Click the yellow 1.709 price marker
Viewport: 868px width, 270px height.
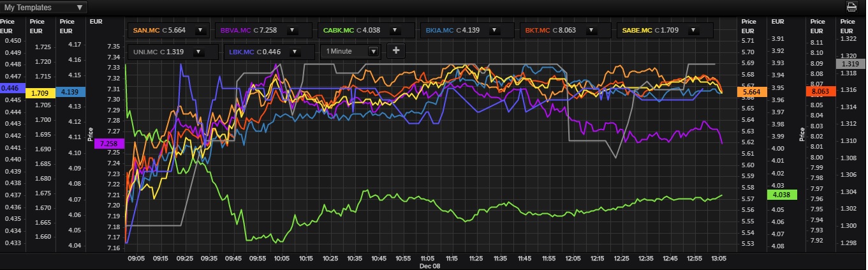[x=40, y=93]
